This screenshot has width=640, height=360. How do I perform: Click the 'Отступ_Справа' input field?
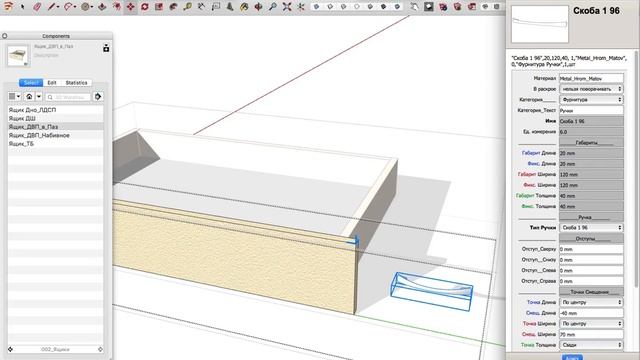point(591,281)
